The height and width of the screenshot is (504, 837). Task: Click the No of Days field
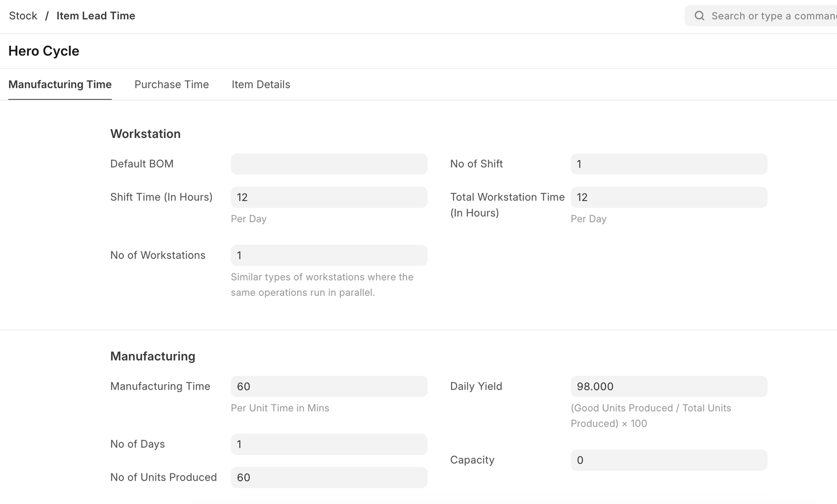point(329,445)
